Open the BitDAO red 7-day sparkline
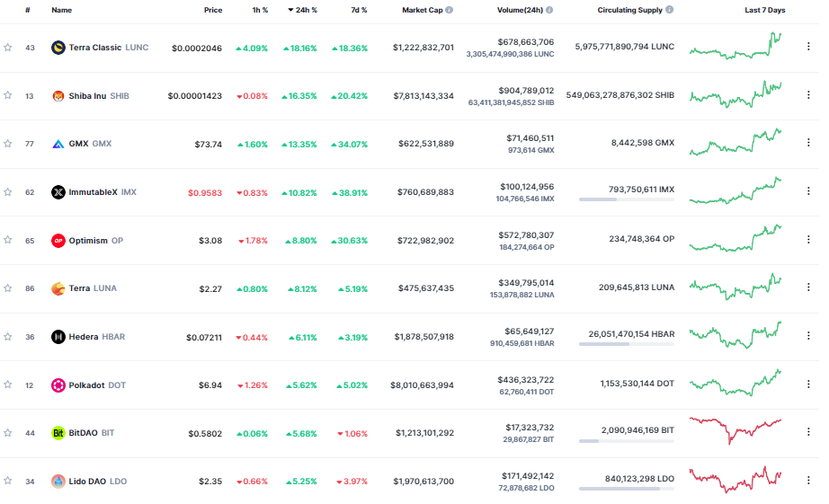The width and height of the screenshot is (829, 504). click(x=735, y=430)
